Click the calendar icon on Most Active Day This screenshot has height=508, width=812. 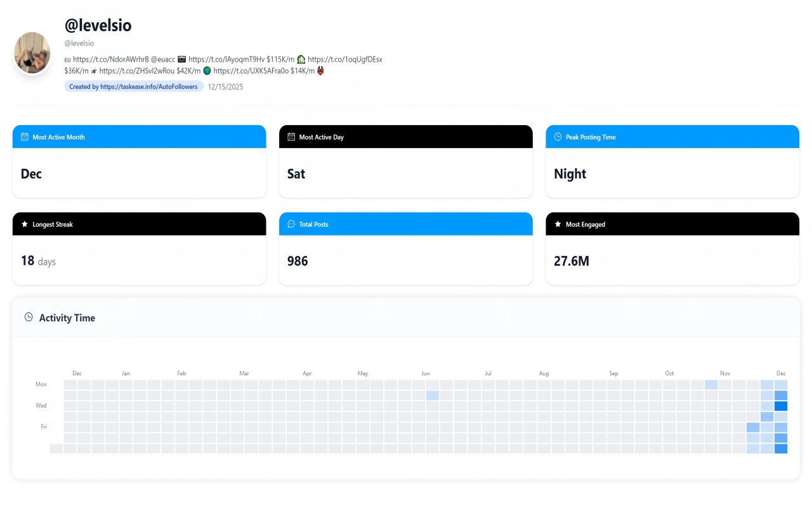(291, 137)
